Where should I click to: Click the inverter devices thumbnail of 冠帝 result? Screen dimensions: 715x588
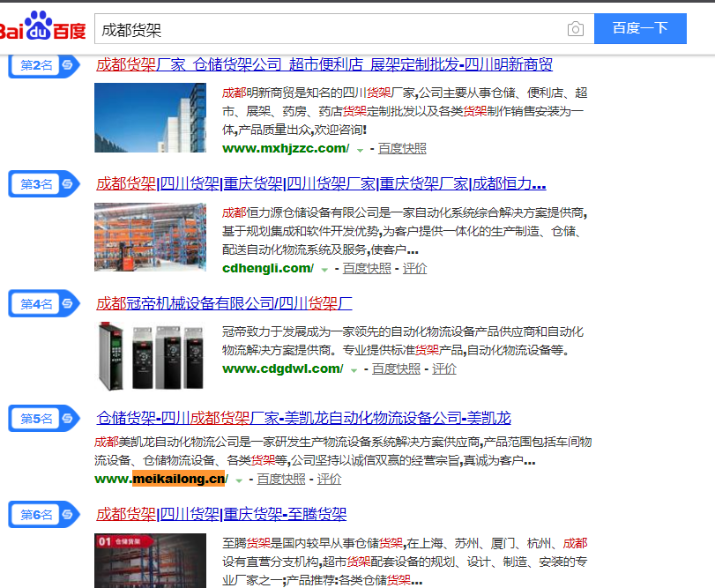tap(150, 356)
